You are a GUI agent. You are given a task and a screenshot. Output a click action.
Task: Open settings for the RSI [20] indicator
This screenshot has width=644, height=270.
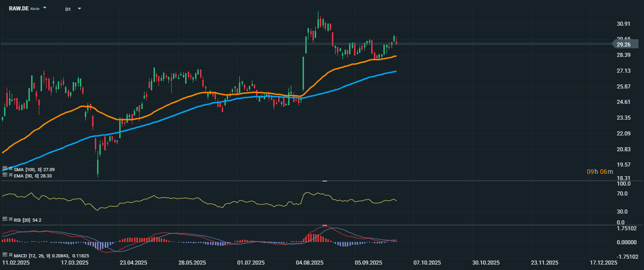[5, 219]
